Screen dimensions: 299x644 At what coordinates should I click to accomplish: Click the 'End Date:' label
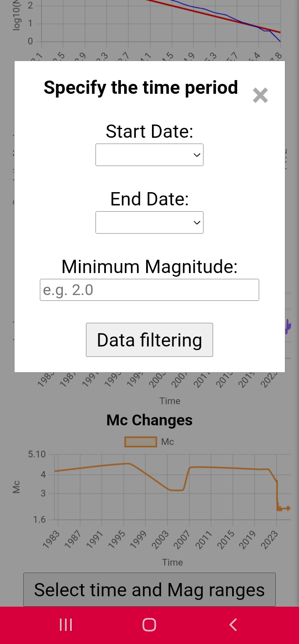[x=149, y=199]
